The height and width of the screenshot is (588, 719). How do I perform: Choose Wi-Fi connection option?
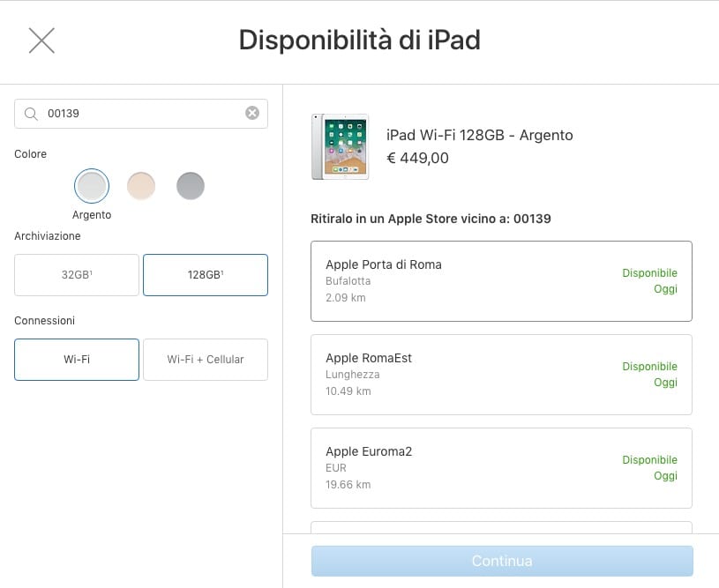pos(77,360)
